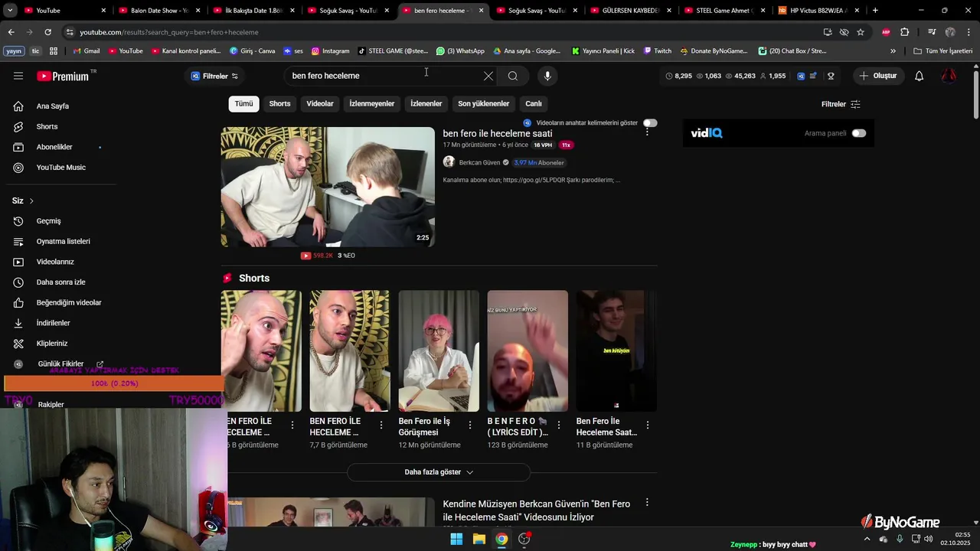This screenshot has width=980, height=551.
Task: Click the 'Oluştur' create button
Action: coord(878,76)
